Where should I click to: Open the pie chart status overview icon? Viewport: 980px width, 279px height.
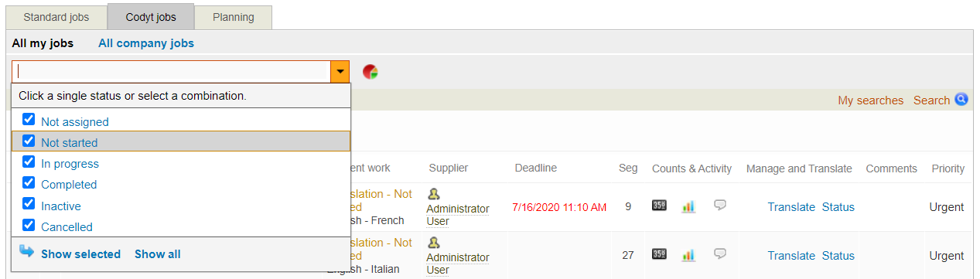point(370,72)
